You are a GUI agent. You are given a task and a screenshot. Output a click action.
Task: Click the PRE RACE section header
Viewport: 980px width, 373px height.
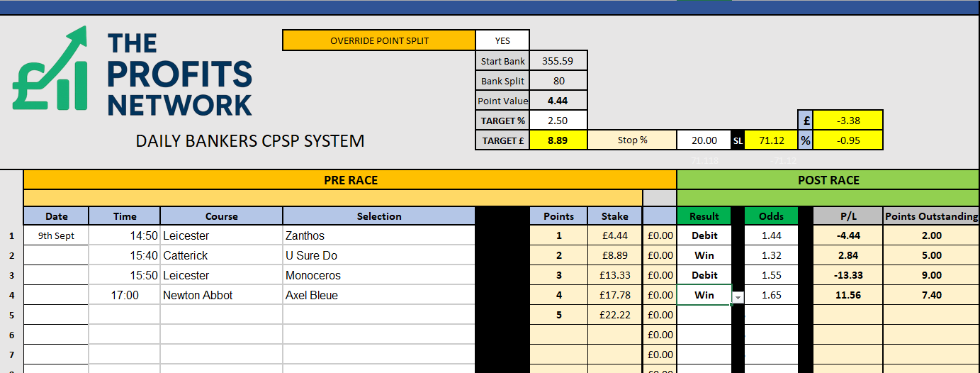click(350, 180)
